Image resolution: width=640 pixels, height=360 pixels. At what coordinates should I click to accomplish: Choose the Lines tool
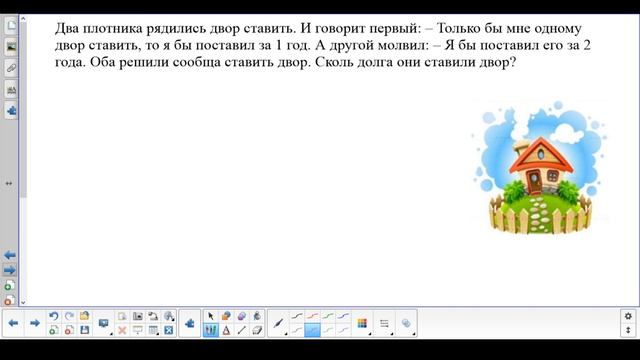(x=242, y=330)
